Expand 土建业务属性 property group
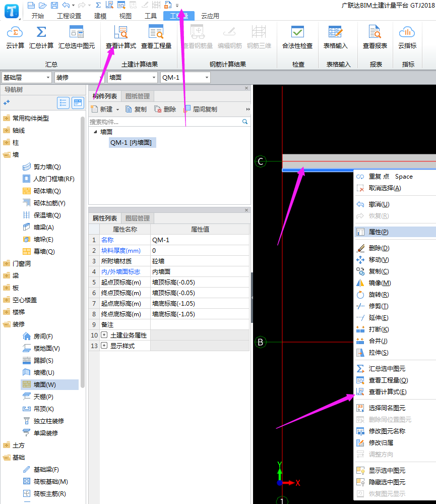 point(104,335)
